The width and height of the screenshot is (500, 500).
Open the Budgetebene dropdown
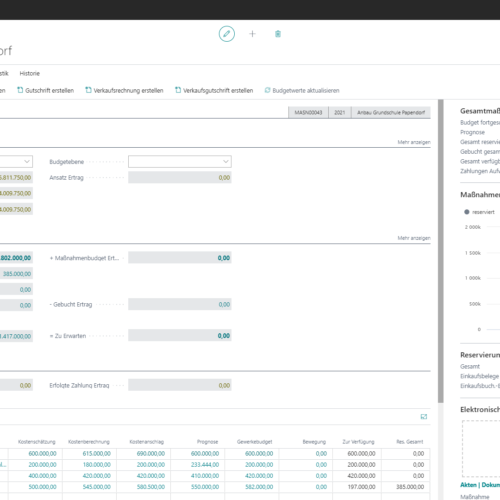(x=180, y=162)
